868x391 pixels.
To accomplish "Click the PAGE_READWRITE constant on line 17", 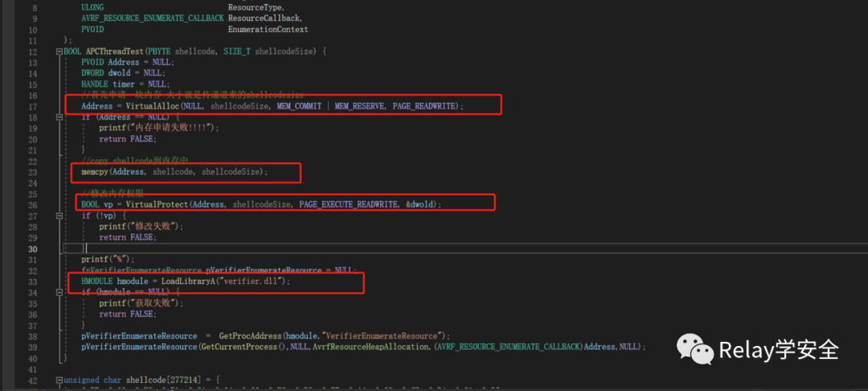I will [x=425, y=105].
